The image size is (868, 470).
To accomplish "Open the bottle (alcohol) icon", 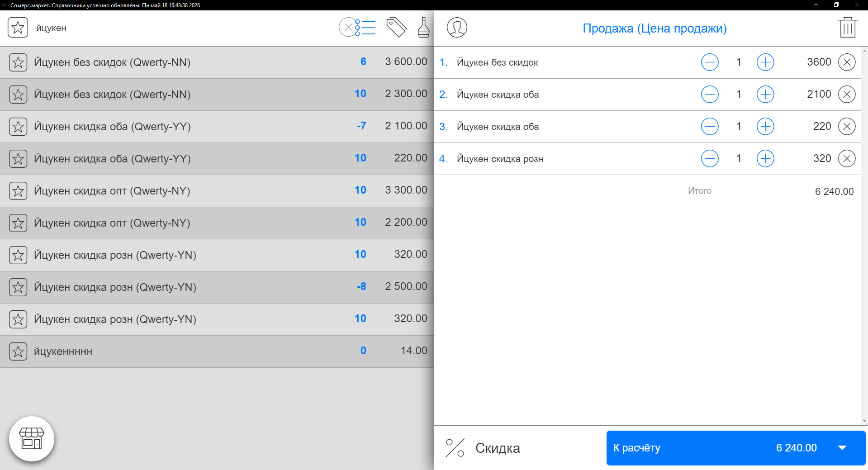I will (424, 28).
